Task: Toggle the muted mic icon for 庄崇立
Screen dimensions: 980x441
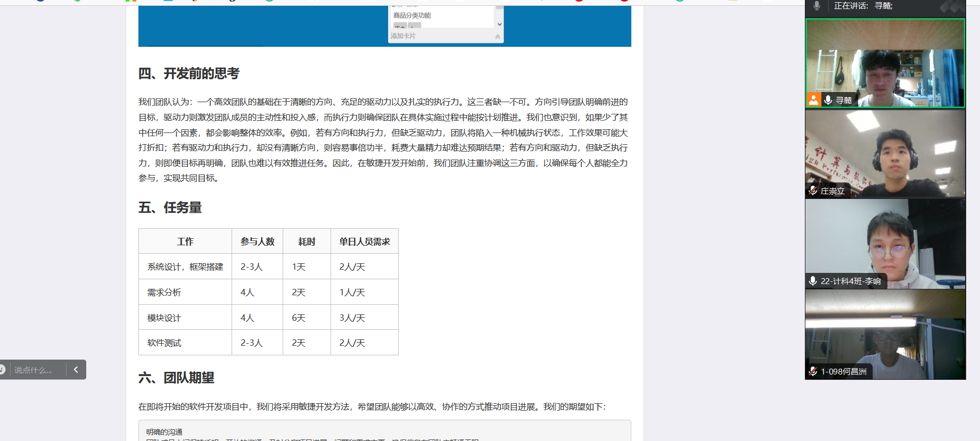Action: [x=813, y=190]
